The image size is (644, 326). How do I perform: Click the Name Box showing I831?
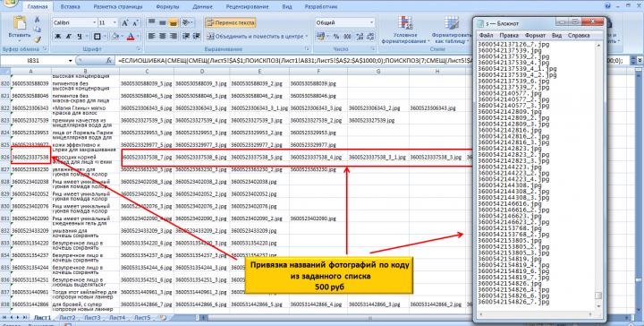tap(35, 60)
